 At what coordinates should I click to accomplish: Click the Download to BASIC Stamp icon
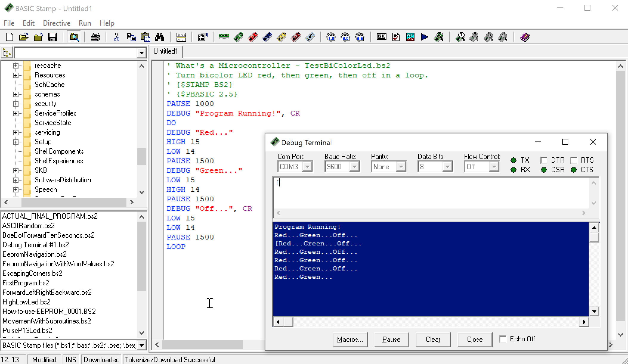click(424, 37)
